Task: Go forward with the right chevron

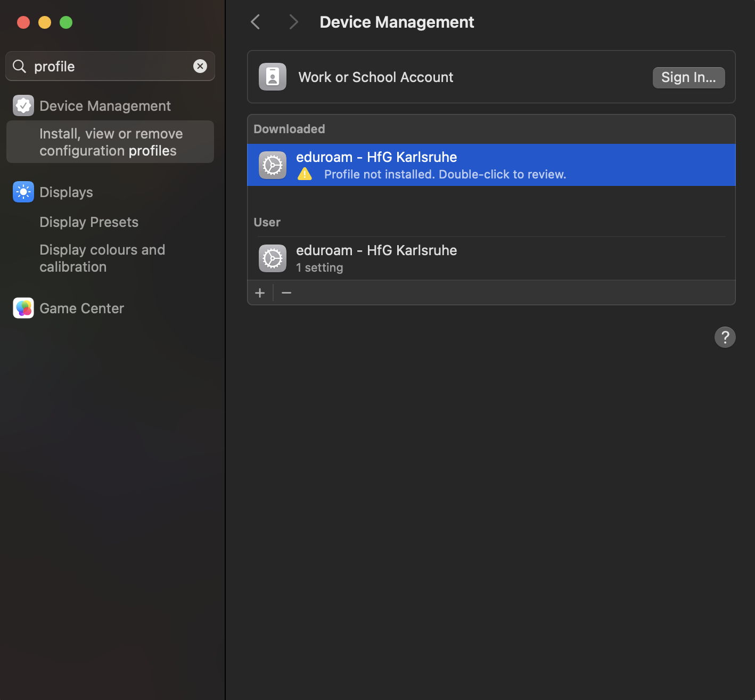Action: pyautogui.click(x=293, y=22)
